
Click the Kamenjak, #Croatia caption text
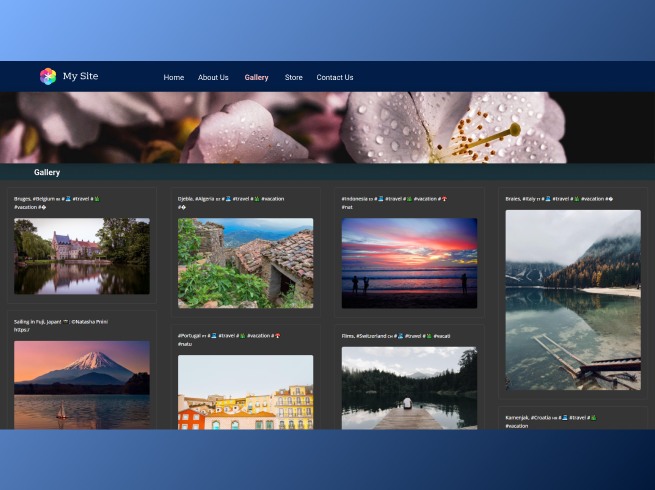point(551,421)
